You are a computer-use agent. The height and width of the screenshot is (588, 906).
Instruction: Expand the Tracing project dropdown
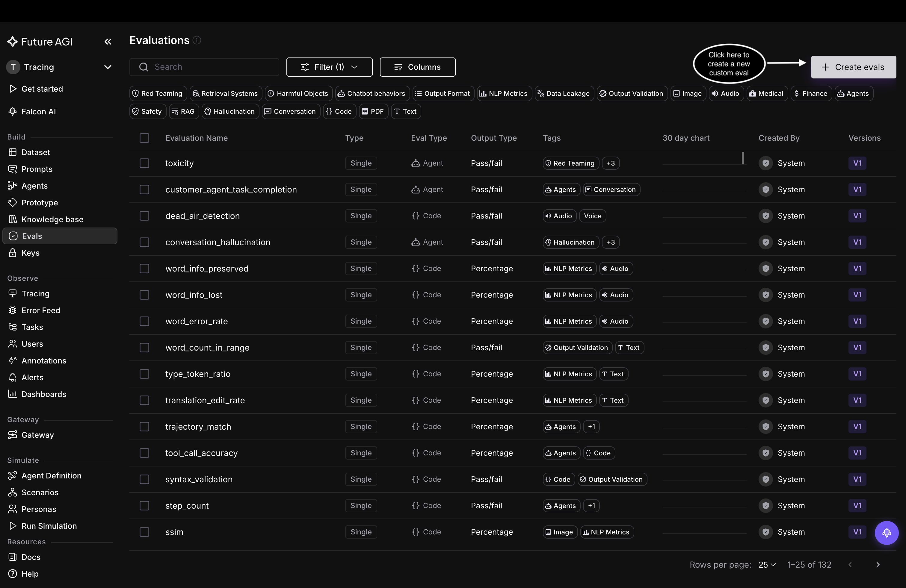coord(108,67)
